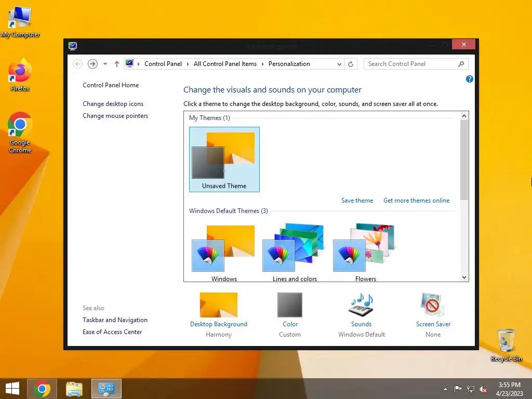Open Screen Saver settings
532x399 pixels.
click(433, 315)
